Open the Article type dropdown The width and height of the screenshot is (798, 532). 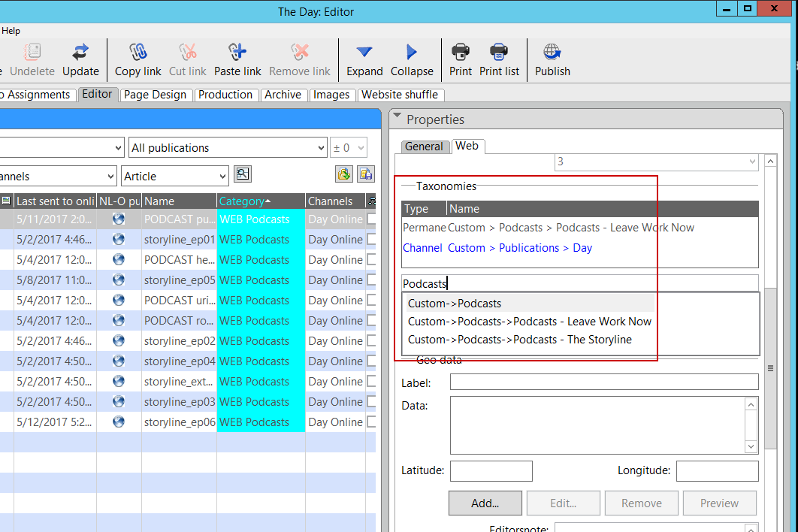[174, 176]
